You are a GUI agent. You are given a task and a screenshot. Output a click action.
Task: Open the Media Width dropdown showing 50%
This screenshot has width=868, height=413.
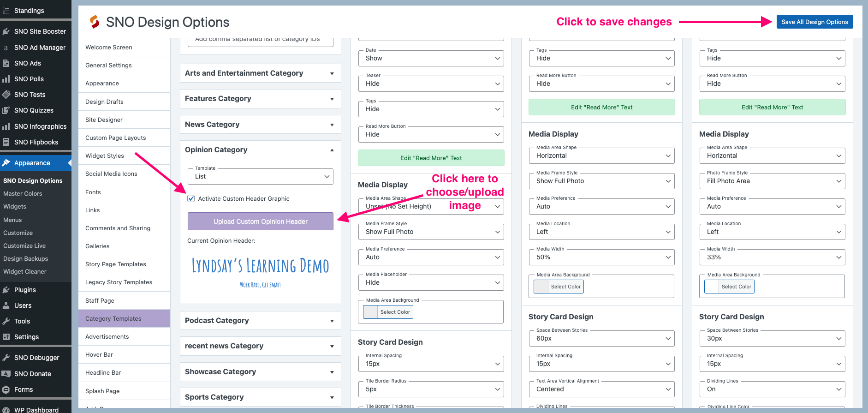[x=601, y=257]
